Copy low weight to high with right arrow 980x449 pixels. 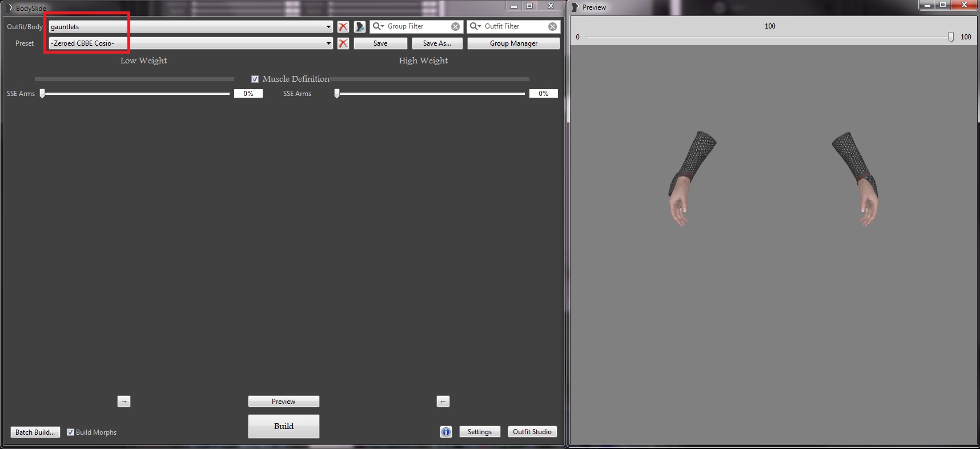tap(124, 402)
